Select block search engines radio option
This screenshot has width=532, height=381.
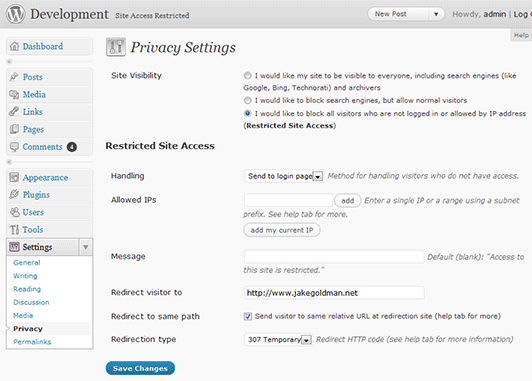247,100
